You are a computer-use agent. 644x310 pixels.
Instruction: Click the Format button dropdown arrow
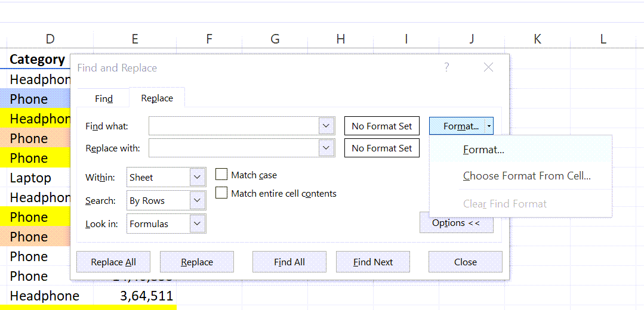489,126
